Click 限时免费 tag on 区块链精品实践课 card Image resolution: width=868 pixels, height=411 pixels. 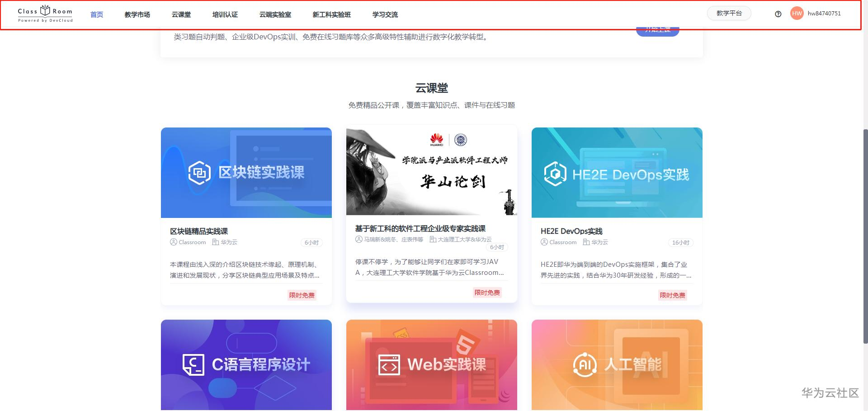tap(302, 295)
